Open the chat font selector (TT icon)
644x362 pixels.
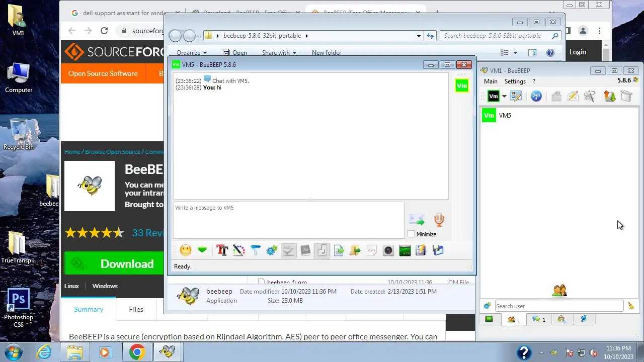click(x=222, y=250)
